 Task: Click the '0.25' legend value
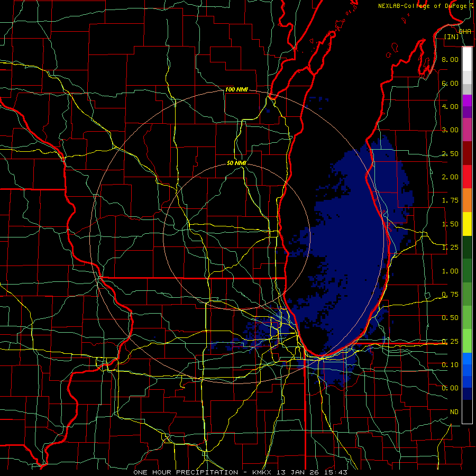point(450,342)
